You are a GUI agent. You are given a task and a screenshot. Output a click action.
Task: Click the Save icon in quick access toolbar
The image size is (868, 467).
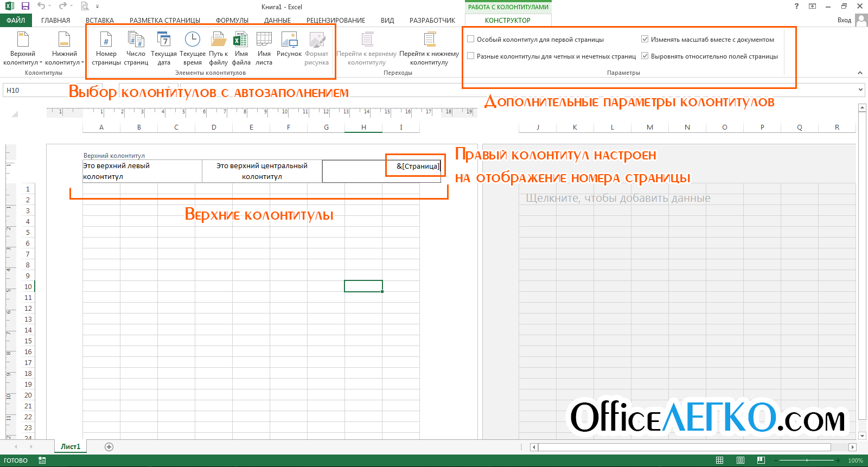25,7
